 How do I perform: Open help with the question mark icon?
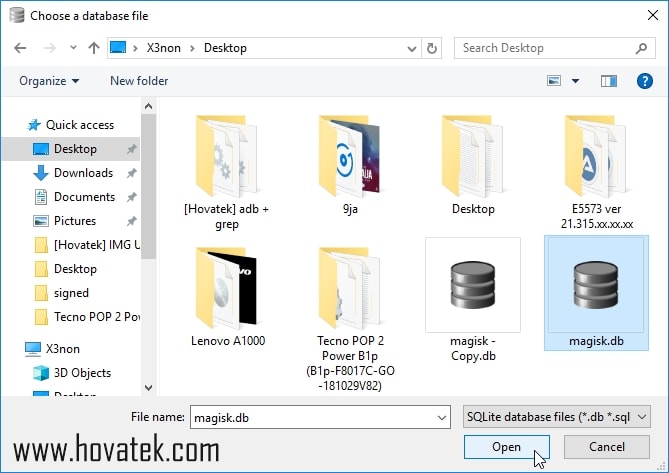point(644,81)
